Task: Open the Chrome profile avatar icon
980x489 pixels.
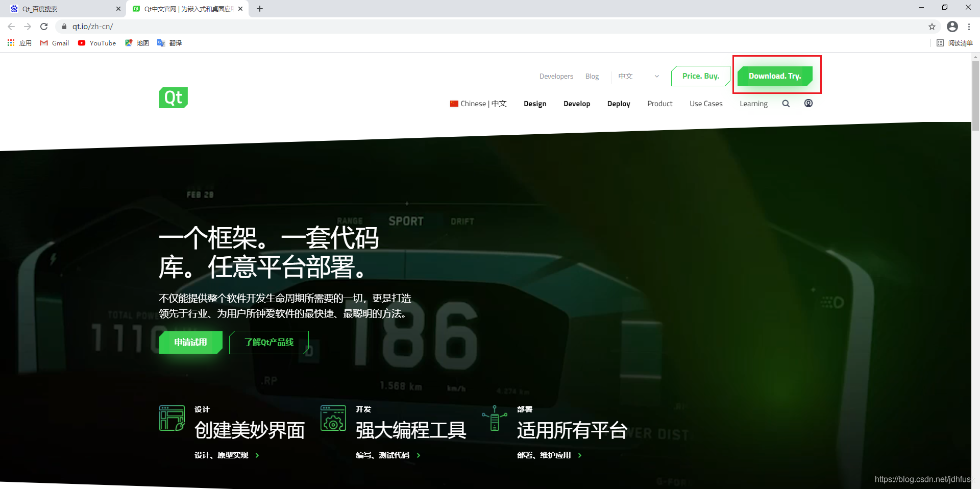Action: tap(952, 27)
